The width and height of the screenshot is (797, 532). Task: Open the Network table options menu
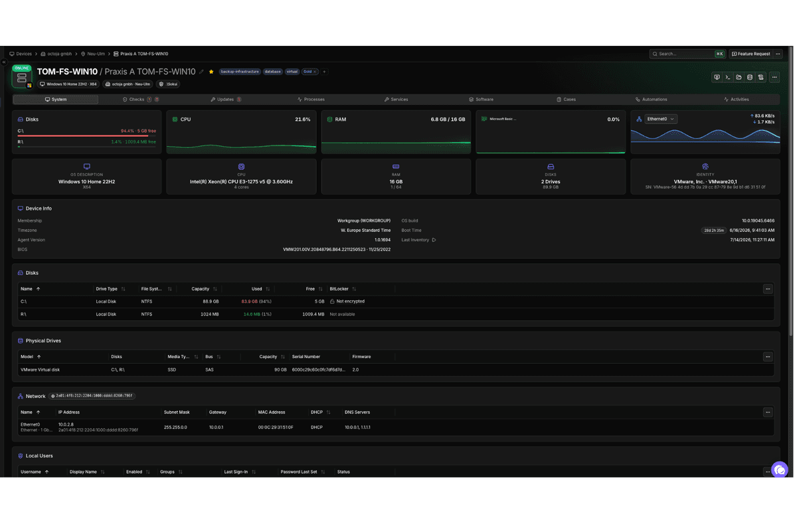pyautogui.click(x=768, y=412)
